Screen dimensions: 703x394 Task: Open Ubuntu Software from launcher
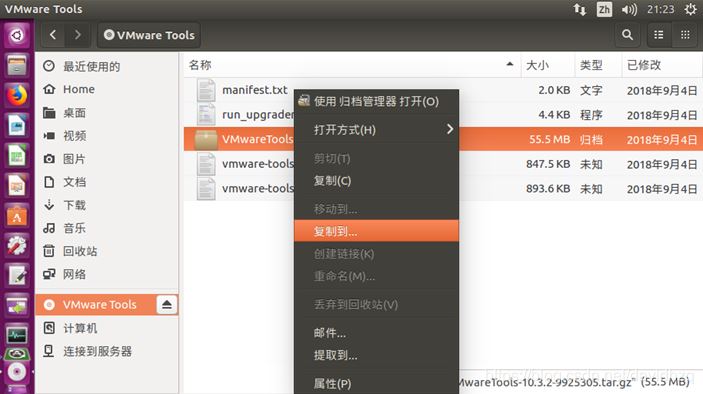17,216
